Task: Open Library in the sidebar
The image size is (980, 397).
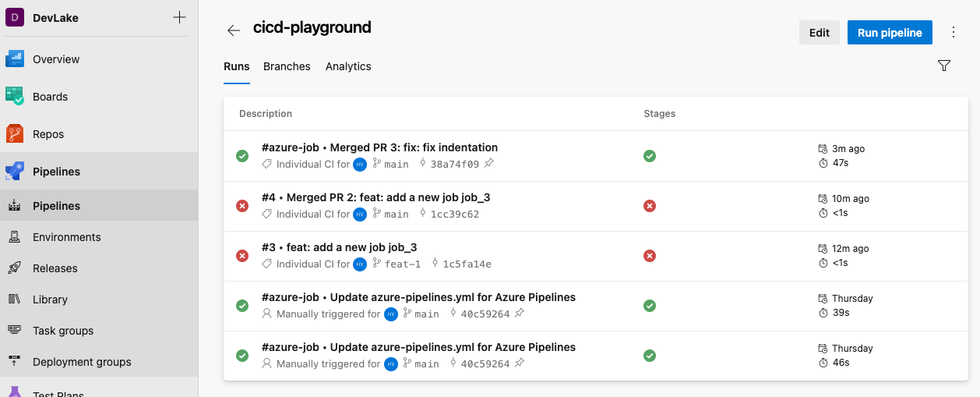Action: coord(50,300)
